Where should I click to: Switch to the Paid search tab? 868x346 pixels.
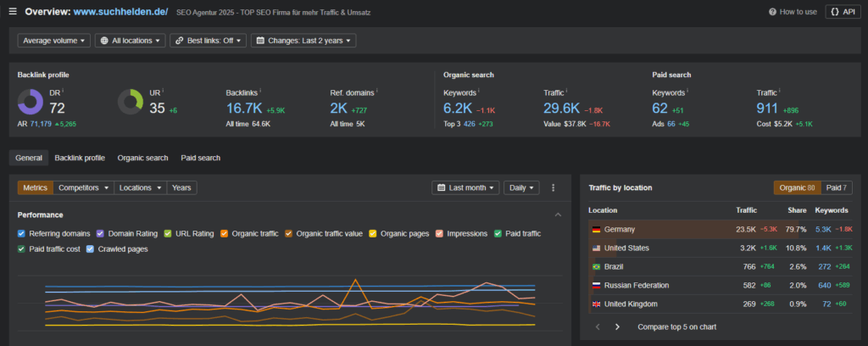click(x=200, y=158)
